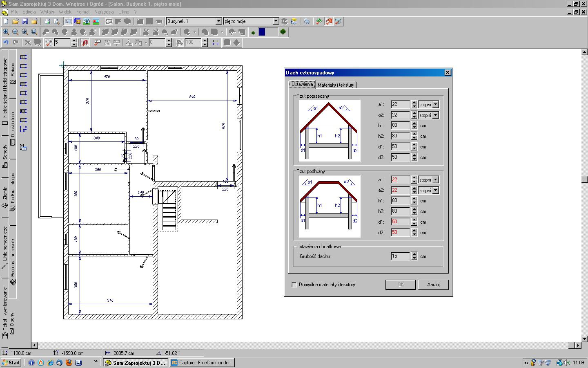This screenshot has height=368, width=588.
Task: Click the dark green tree icon
Action: (x=283, y=32)
